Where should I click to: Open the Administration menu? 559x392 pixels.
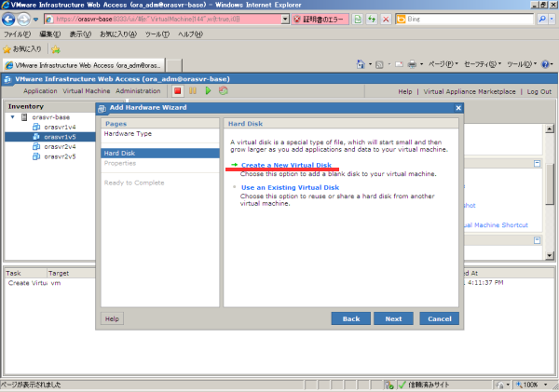[x=138, y=91]
